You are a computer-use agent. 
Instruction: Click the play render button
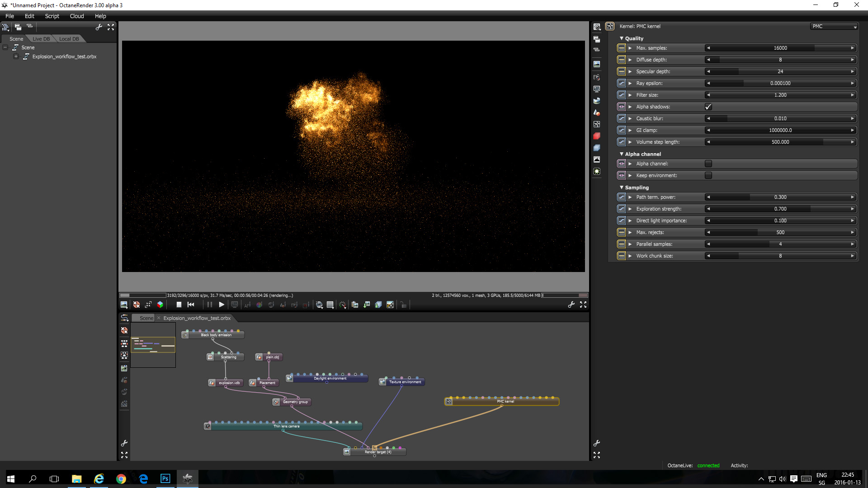[x=222, y=305]
